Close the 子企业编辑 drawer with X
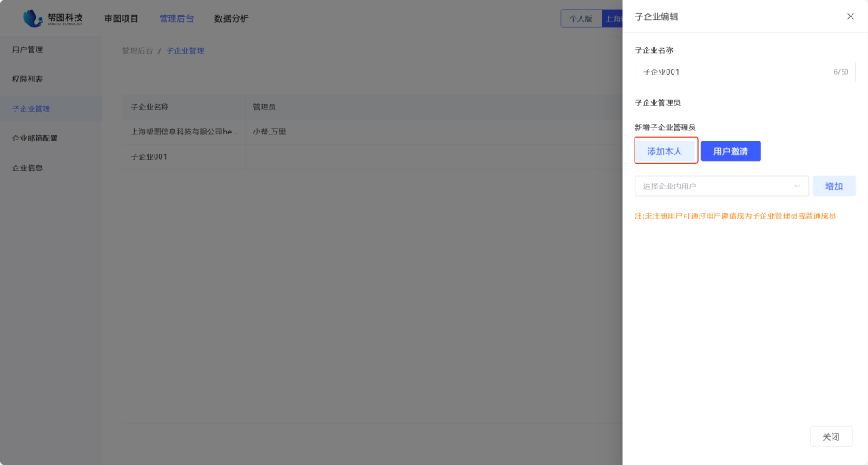Viewport: 868px width, 465px height. 850,16
